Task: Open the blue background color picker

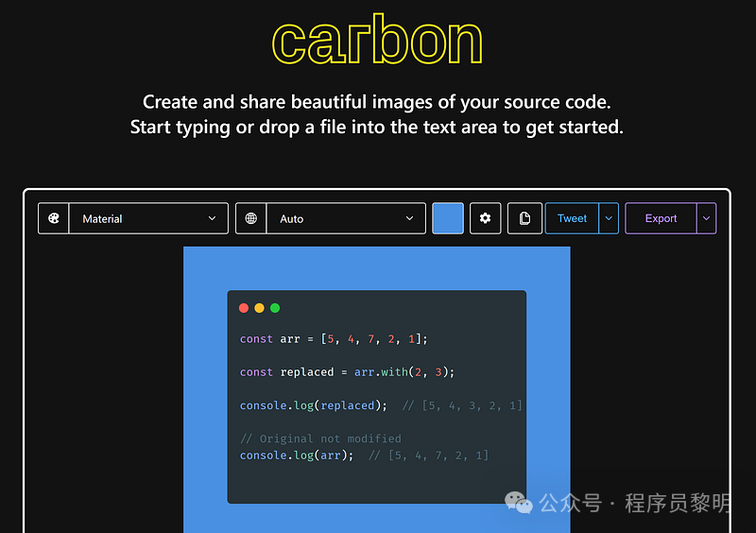Action: [448, 218]
